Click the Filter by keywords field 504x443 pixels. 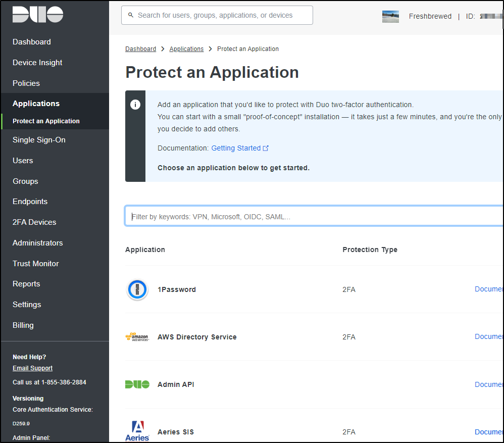[x=314, y=216]
